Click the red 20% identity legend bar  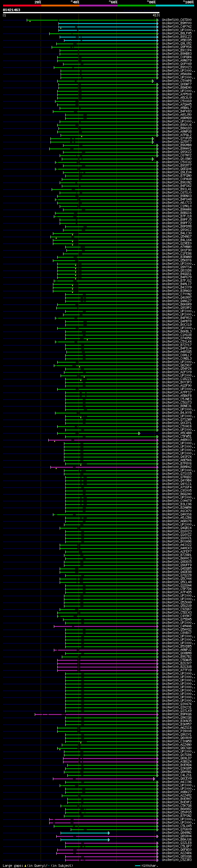tap(22, 6)
